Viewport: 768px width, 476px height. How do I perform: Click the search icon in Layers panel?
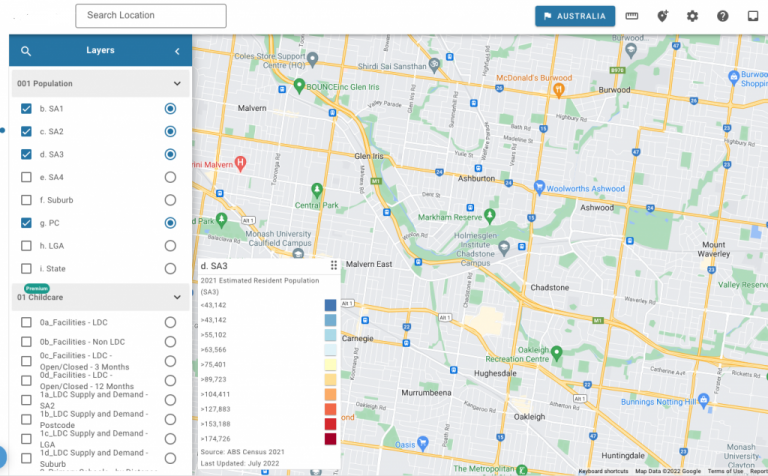pyautogui.click(x=26, y=51)
